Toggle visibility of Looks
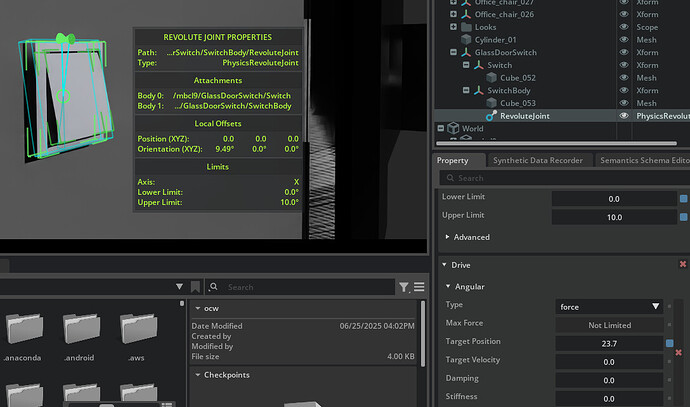This screenshot has width=690, height=407. click(624, 27)
